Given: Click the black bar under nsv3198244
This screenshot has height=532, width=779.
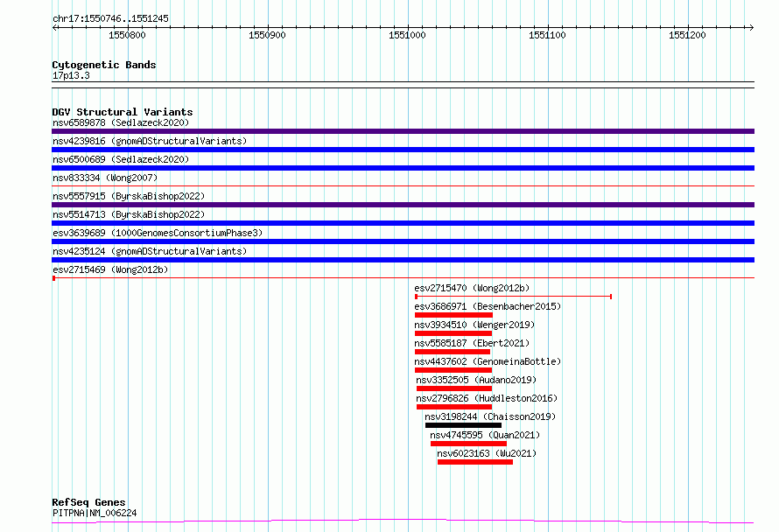Looking at the screenshot, I should tap(464, 425).
